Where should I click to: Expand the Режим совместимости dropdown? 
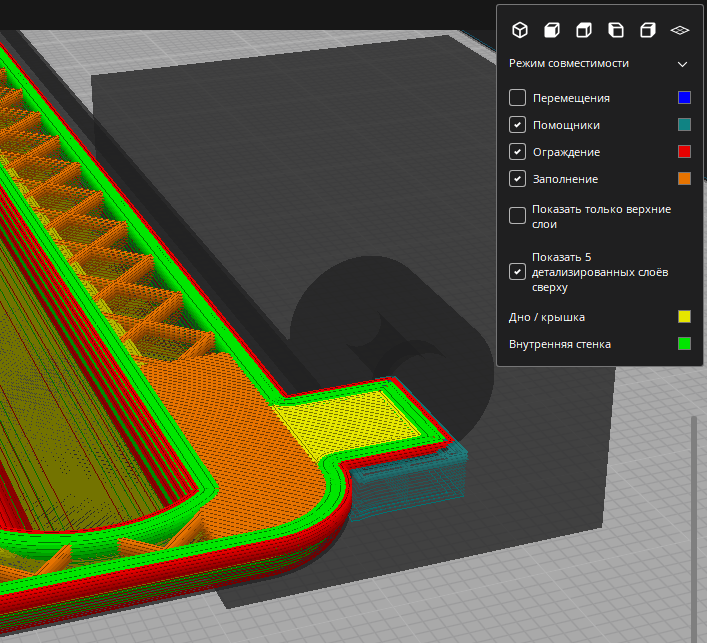pyautogui.click(x=682, y=63)
